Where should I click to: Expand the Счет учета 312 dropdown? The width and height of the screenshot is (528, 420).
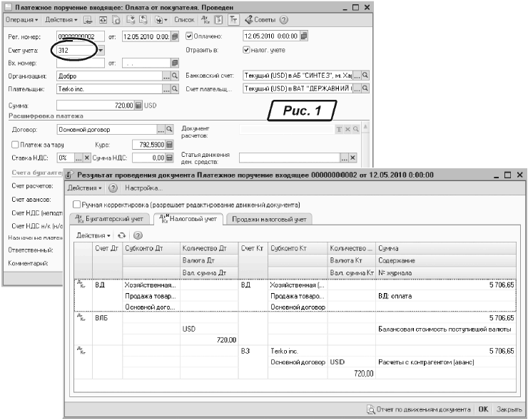coord(101,50)
